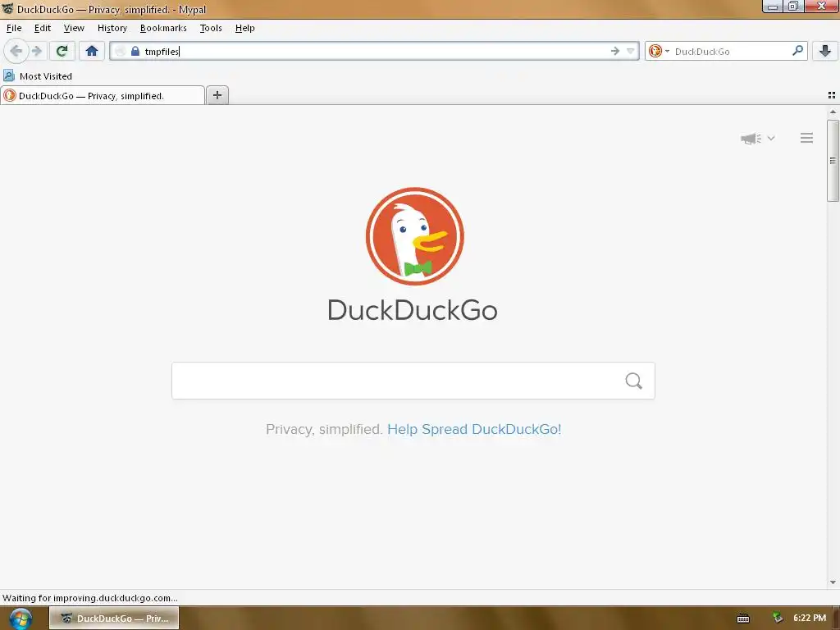This screenshot has height=630, width=840.
Task: Restore down the Mypal browser window
Action: point(793,7)
